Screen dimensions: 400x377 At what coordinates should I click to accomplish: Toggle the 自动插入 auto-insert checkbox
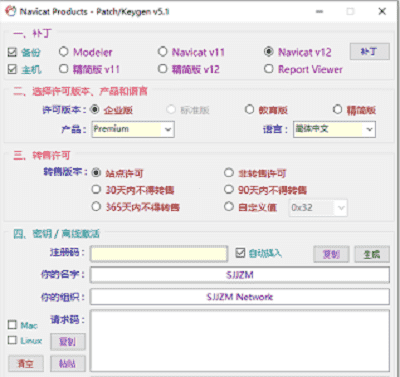pos(240,253)
